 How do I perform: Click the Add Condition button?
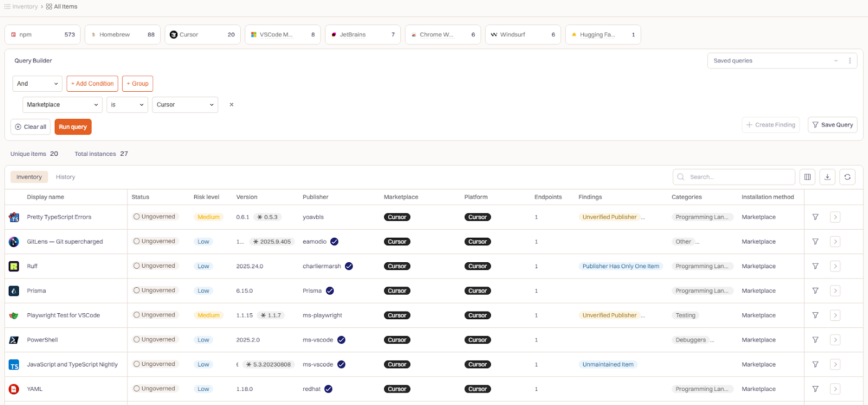click(92, 84)
